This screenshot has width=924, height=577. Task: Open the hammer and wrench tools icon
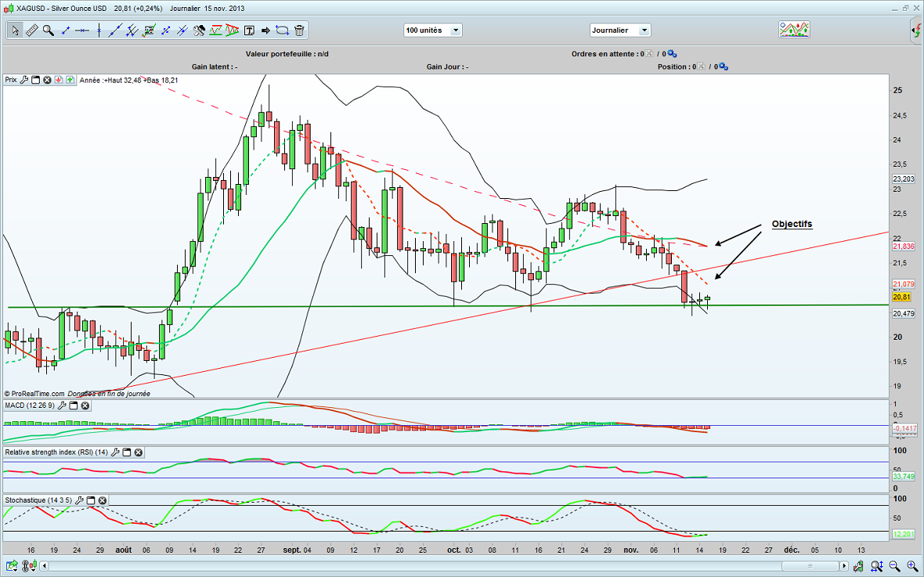pos(199,31)
